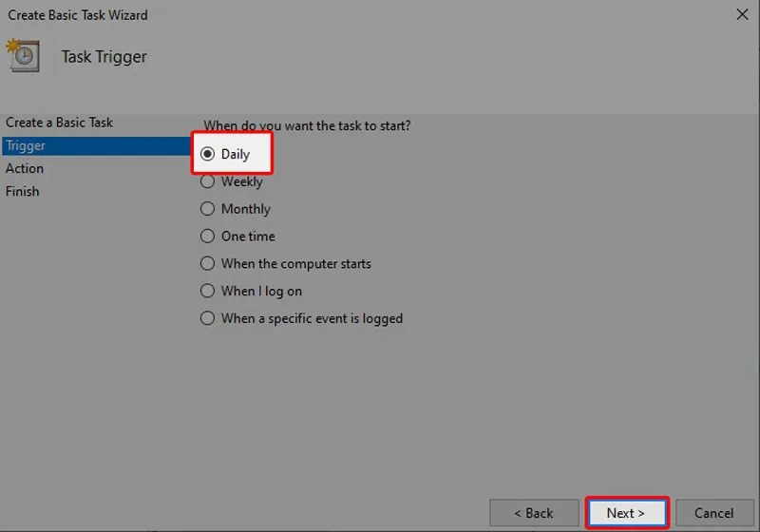760x532 pixels.
Task: Click the Task Trigger heading text
Action: point(104,57)
